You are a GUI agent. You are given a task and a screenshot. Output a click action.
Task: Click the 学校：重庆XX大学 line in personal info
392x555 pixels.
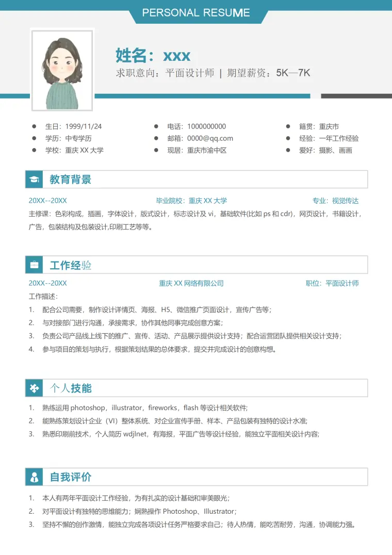point(74,150)
